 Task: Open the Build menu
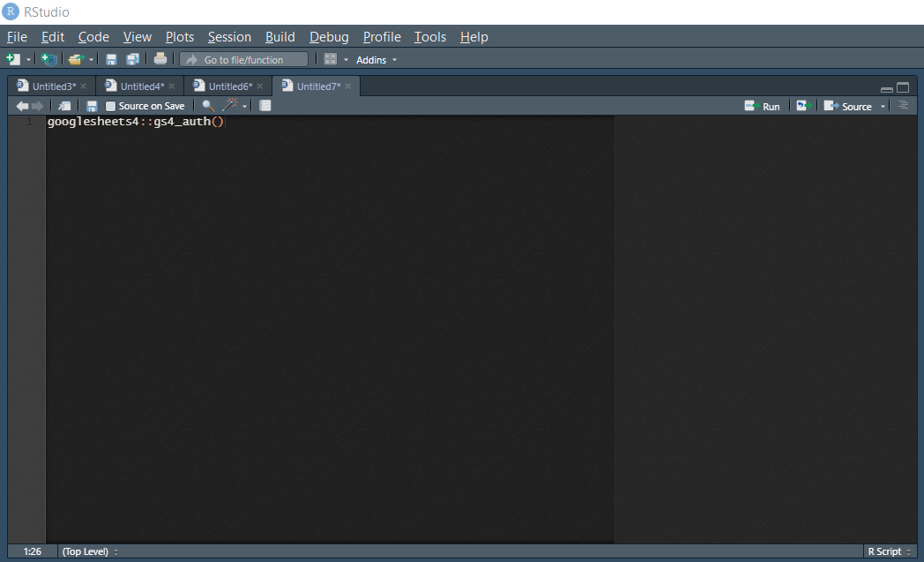click(x=279, y=36)
